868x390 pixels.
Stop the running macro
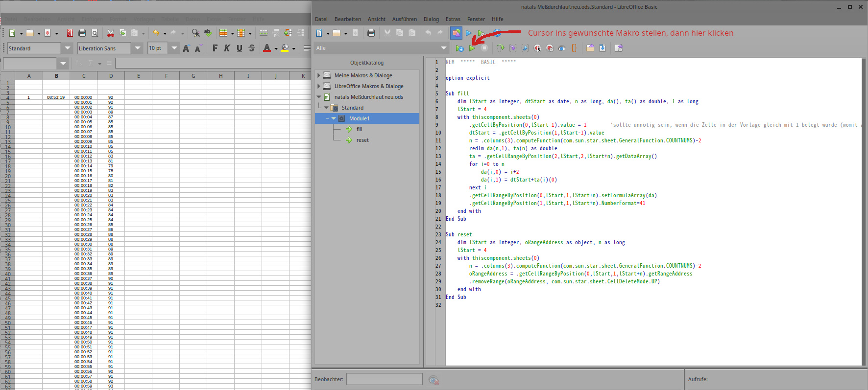(x=484, y=48)
